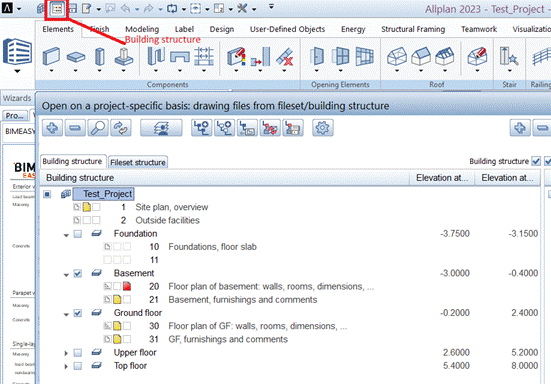Select the Slab component tool

click(76, 57)
